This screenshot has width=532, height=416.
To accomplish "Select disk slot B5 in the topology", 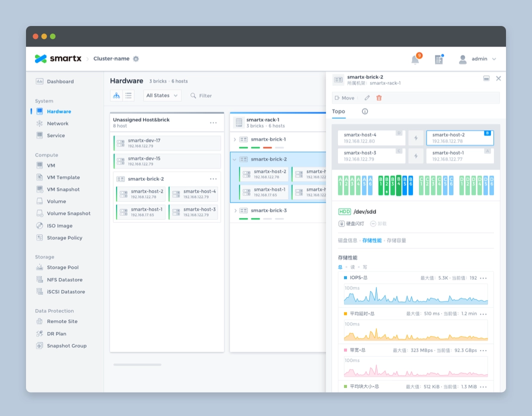I will point(404,184).
